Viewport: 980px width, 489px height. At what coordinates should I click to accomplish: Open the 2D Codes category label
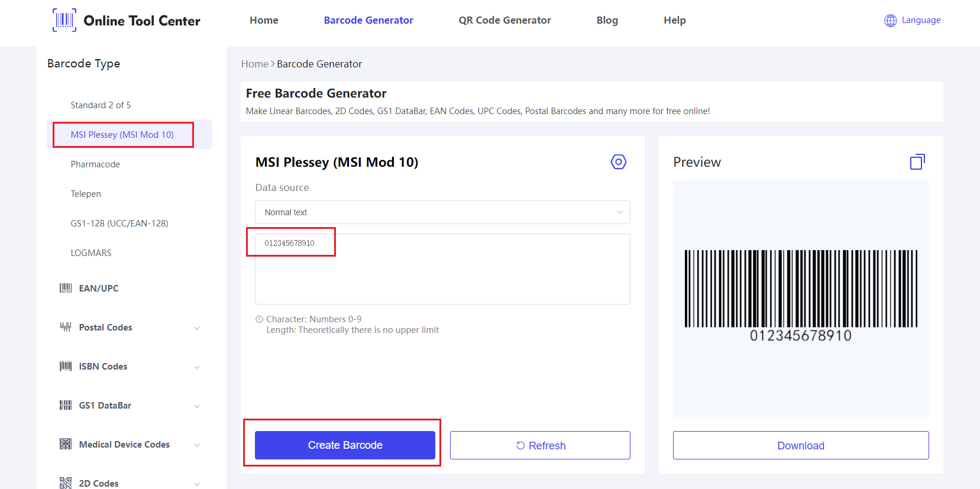tap(99, 483)
